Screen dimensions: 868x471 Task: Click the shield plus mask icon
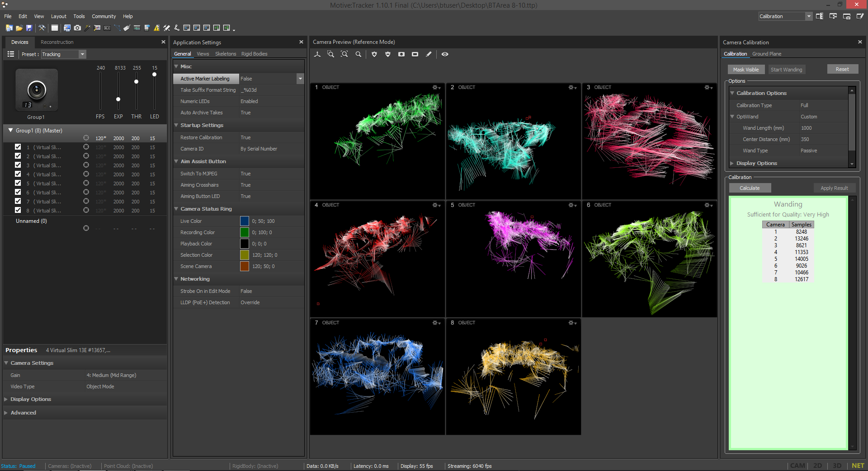click(374, 54)
